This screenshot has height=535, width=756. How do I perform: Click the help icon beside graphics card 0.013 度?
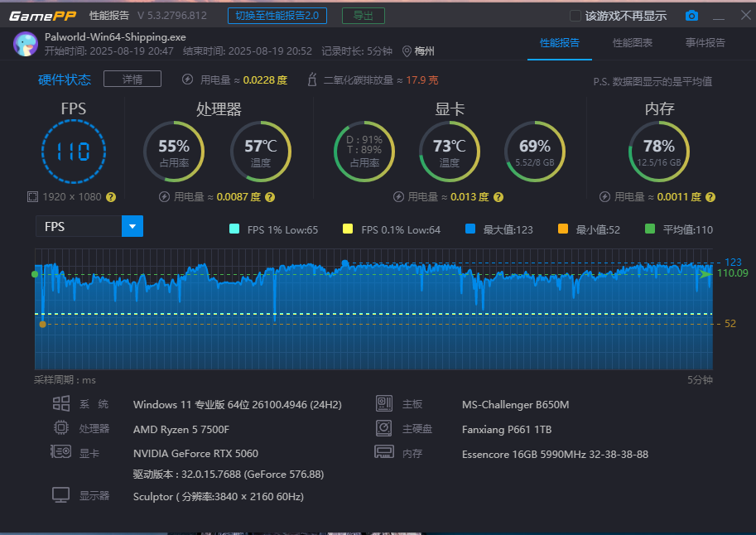coord(498,197)
